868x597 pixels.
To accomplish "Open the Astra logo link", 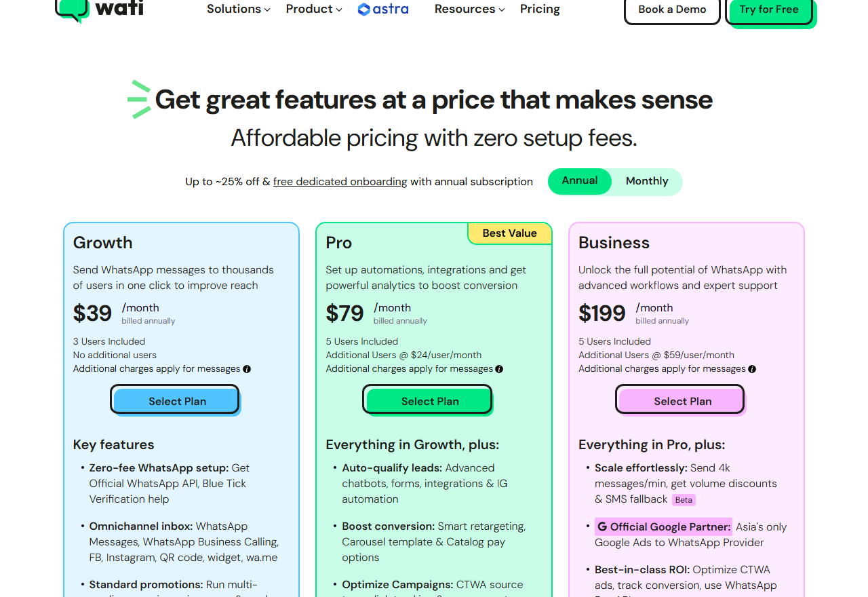I will 383,9.
